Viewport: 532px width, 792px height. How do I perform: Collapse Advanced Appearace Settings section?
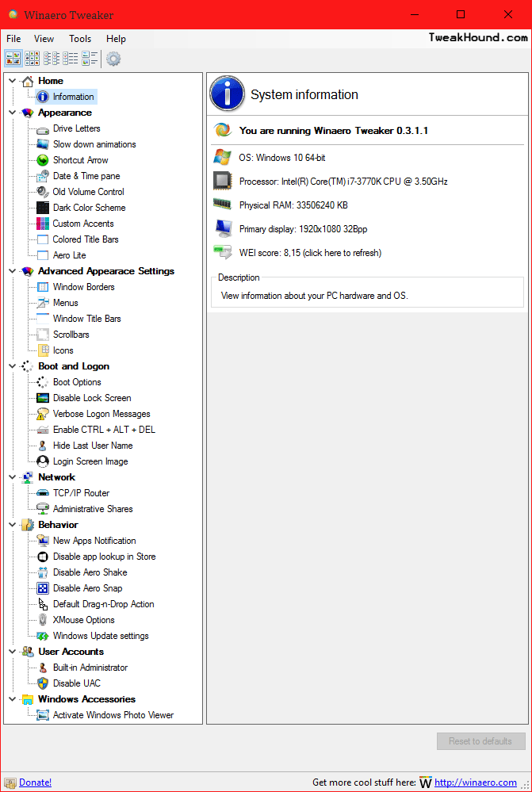[13, 271]
